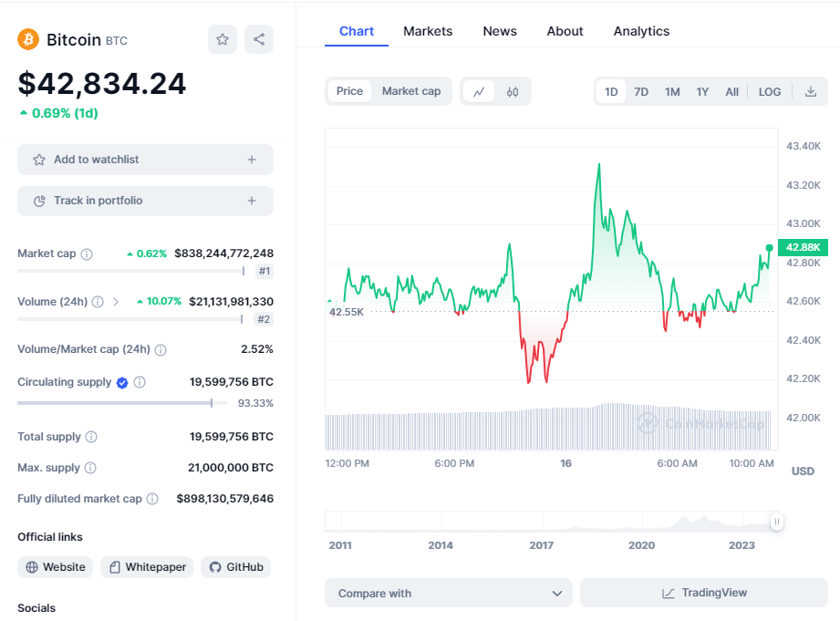
Task: Open the share icon button
Action: tap(259, 39)
